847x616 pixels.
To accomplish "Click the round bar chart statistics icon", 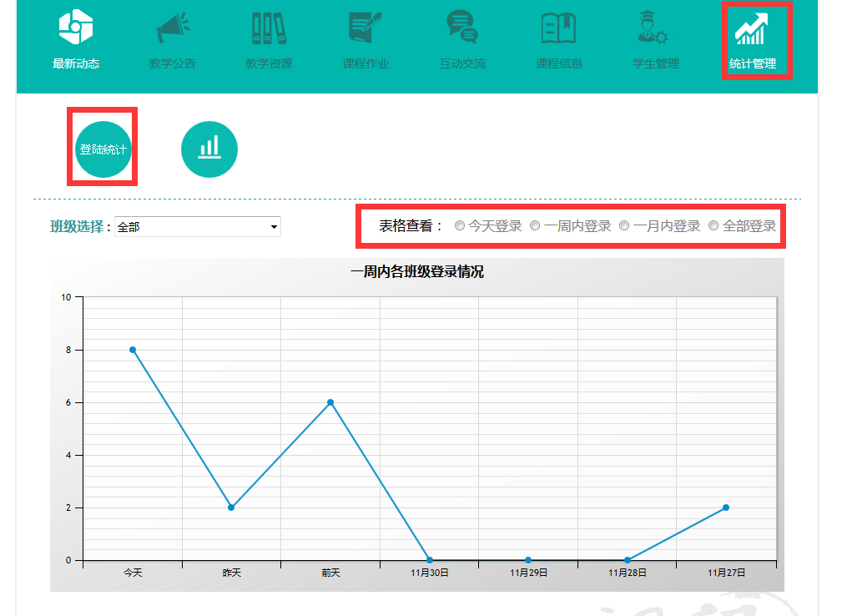I will click(209, 149).
